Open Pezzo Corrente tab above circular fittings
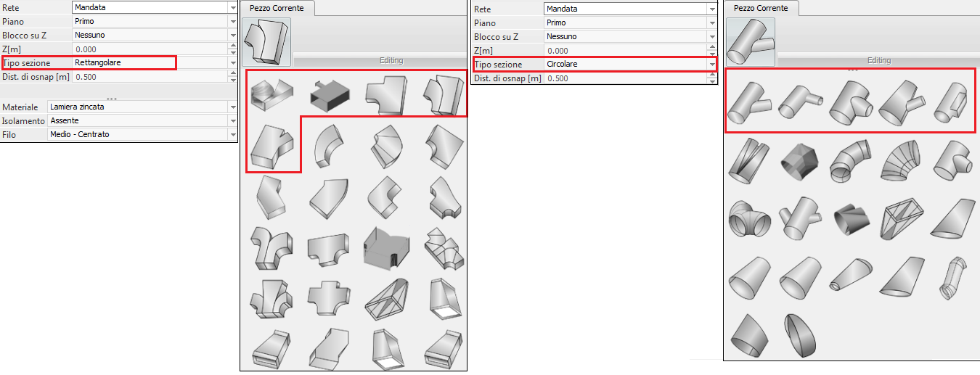Viewport: 980px width, 375px height. pyautogui.click(x=762, y=7)
